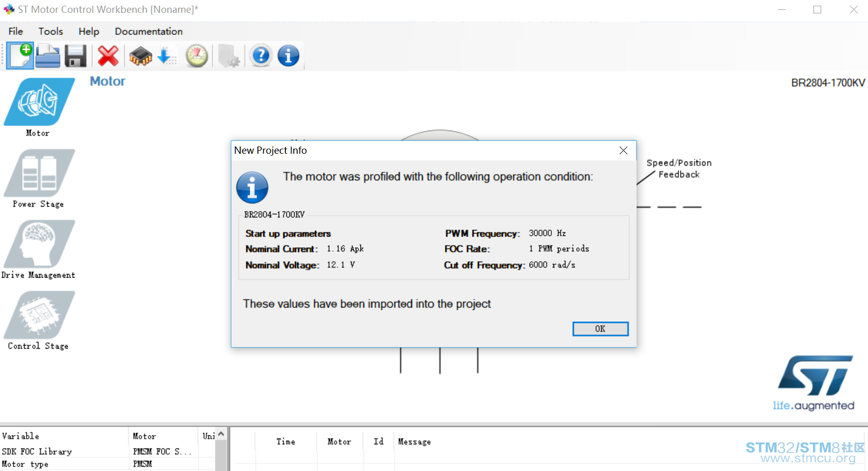
Task: Click the Cut off Frequency value 6000 rad/s
Action: pos(552,265)
